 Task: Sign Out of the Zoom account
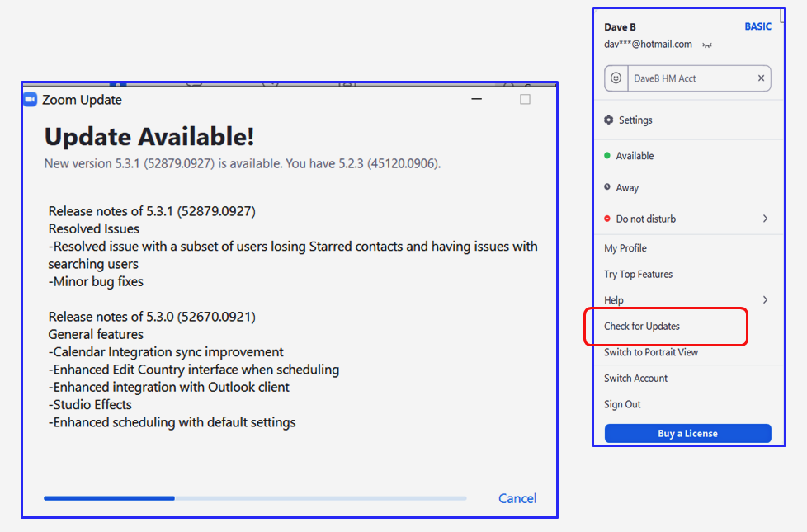(x=622, y=404)
